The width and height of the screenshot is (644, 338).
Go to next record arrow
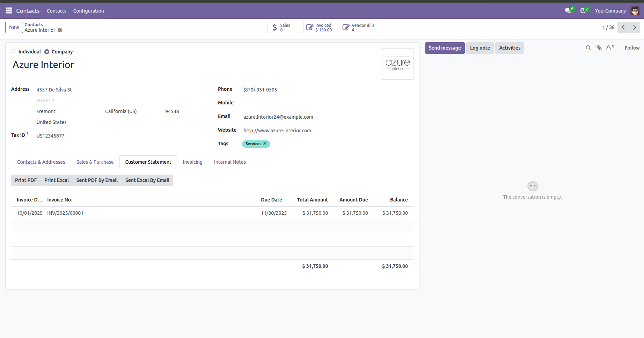click(x=635, y=27)
